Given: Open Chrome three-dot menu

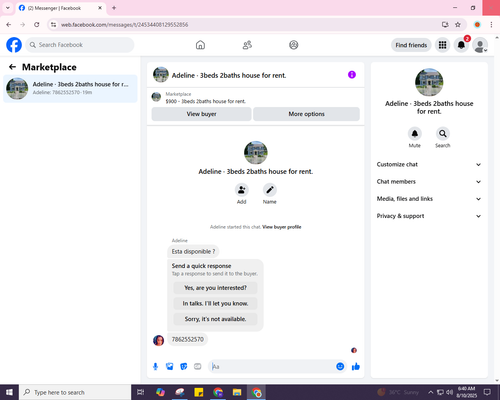Looking at the screenshot, I should tap(491, 25).
